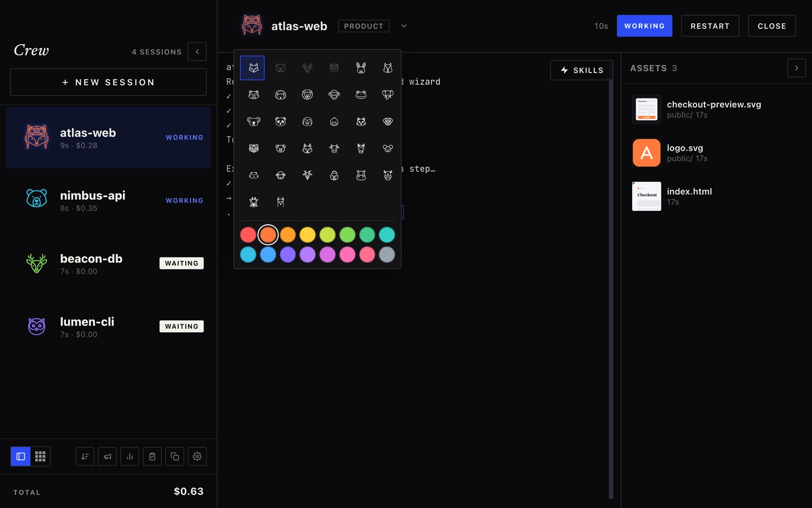This screenshot has width=812, height=508.
Task: Click the total cost $0.63
Action: [x=188, y=491]
